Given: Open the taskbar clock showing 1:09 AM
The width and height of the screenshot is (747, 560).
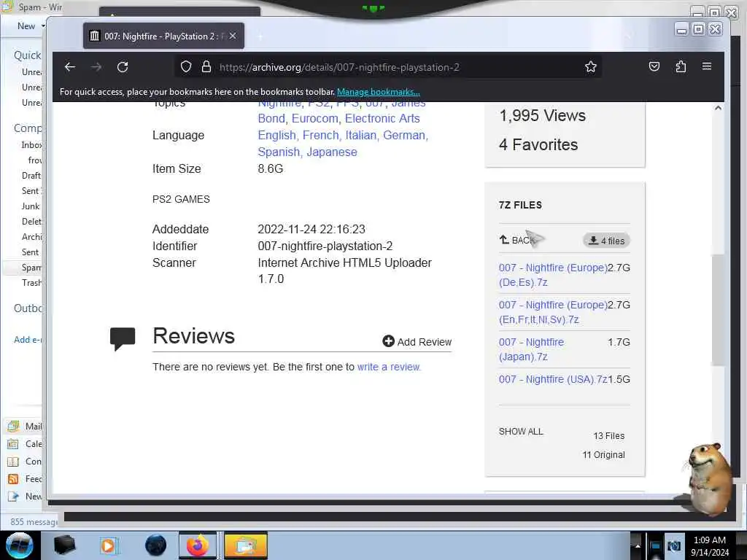Looking at the screenshot, I should pyautogui.click(x=710, y=546).
